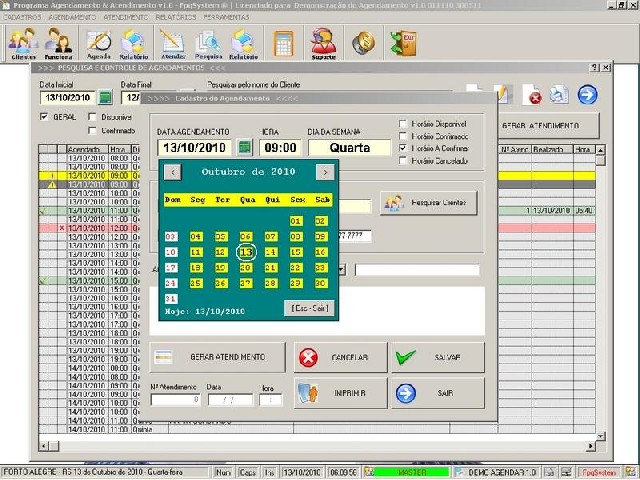Screen dimensions: 640x480
Task: Go to next month in calendar
Action: [x=325, y=172]
